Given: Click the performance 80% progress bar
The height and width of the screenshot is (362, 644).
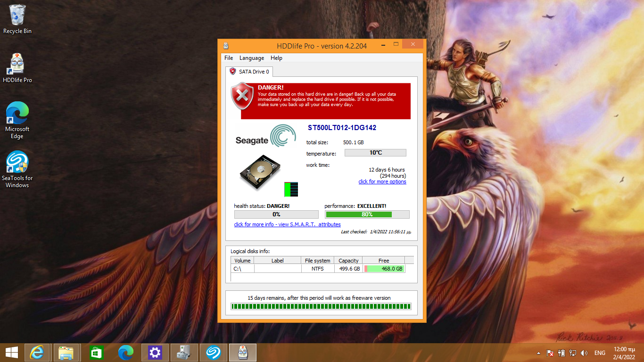Looking at the screenshot, I should point(367,214).
